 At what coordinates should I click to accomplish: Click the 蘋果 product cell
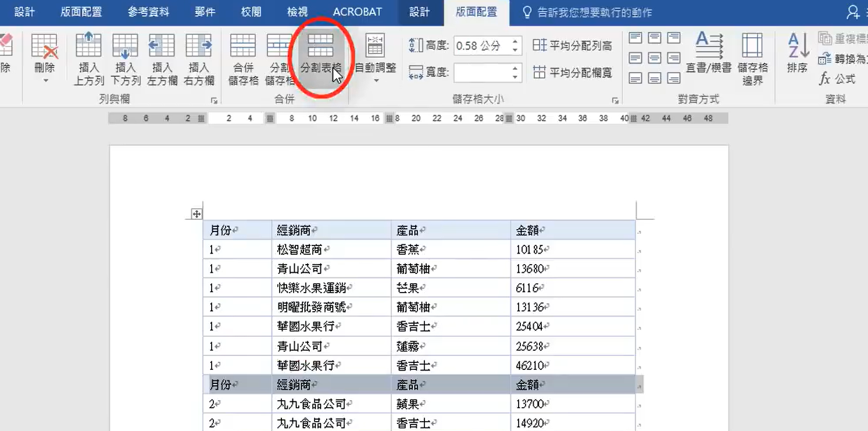pyautogui.click(x=451, y=404)
